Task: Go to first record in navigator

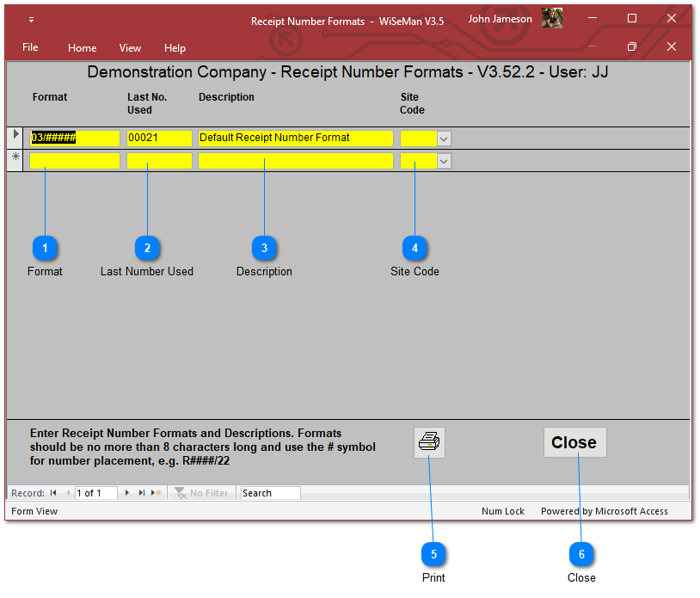Action: click(53, 493)
